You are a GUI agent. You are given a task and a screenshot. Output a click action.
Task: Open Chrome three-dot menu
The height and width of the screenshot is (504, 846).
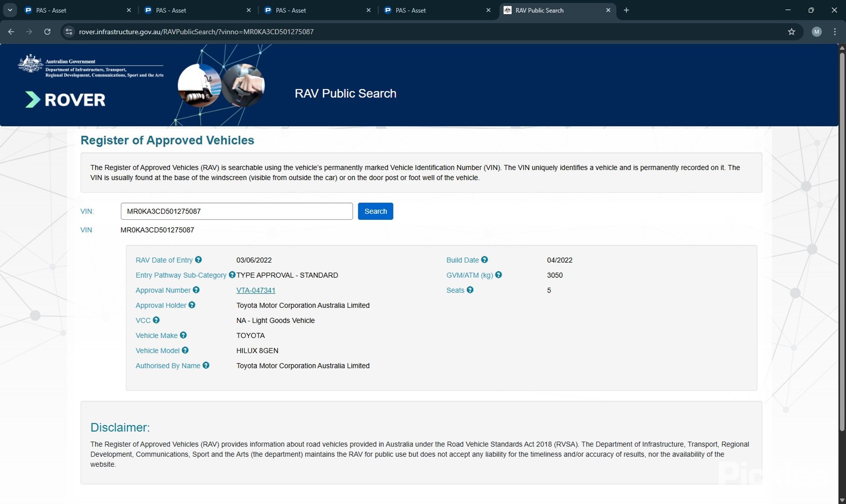835,32
